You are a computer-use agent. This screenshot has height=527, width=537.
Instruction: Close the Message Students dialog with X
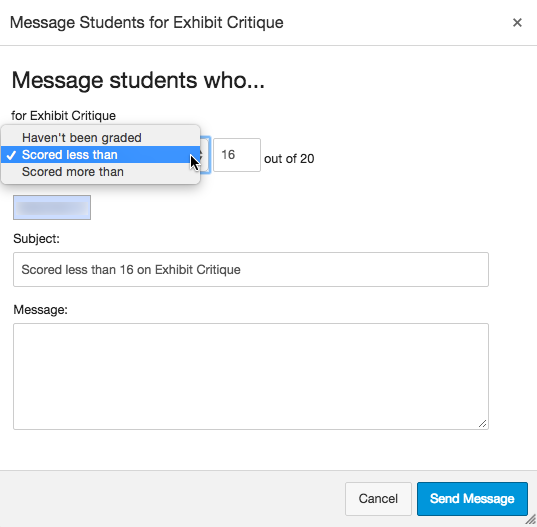click(517, 23)
